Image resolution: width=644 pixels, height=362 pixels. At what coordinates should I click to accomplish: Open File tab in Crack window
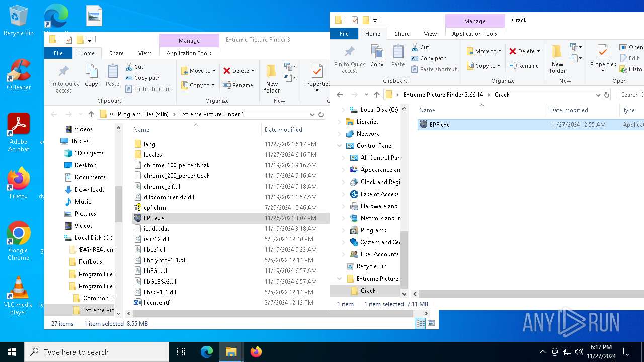[344, 34]
